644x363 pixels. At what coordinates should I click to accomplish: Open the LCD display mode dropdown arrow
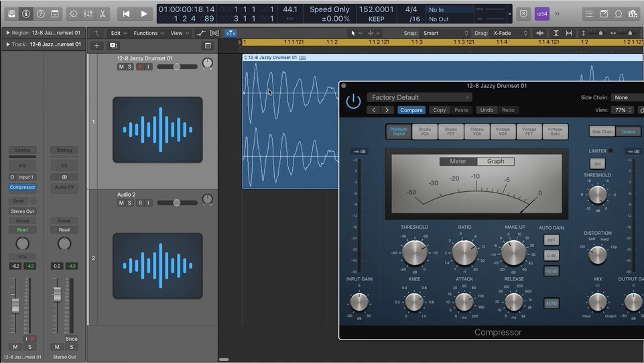point(510,13)
